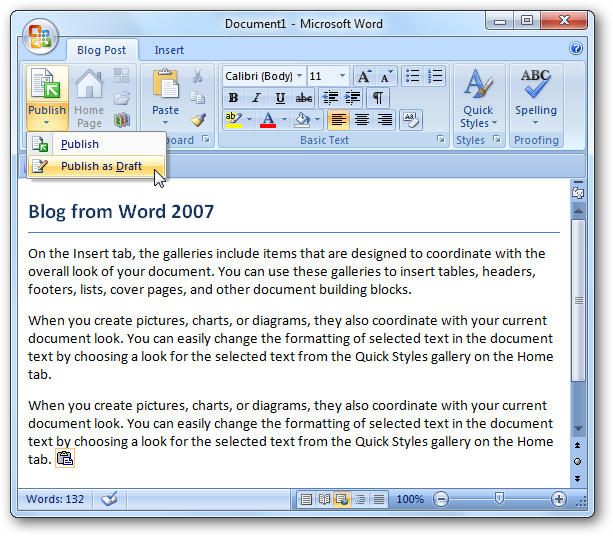
Task: Click the Copy icon
Action: point(197,98)
